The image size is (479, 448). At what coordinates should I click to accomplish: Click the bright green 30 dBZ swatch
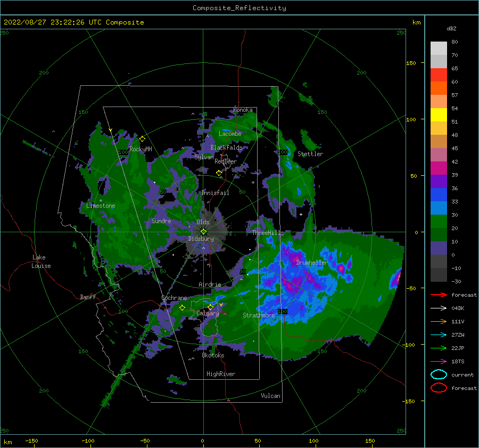point(439,221)
